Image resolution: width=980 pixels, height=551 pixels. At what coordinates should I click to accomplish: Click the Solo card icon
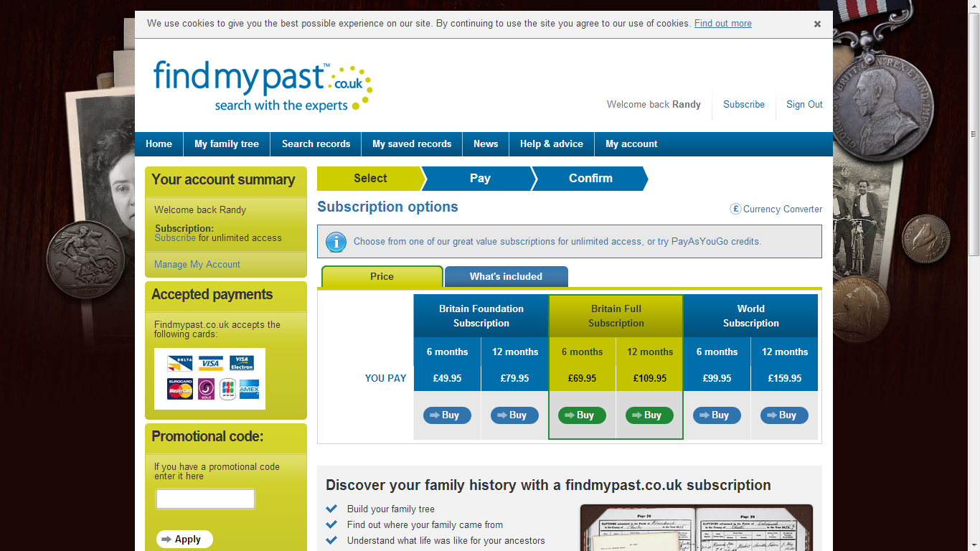coord(206,389)
